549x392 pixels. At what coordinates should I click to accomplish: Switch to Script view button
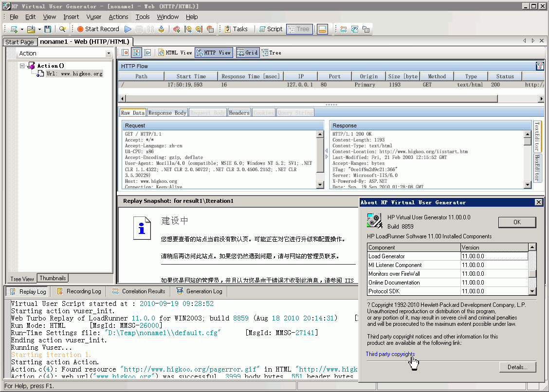coord(270,29)
